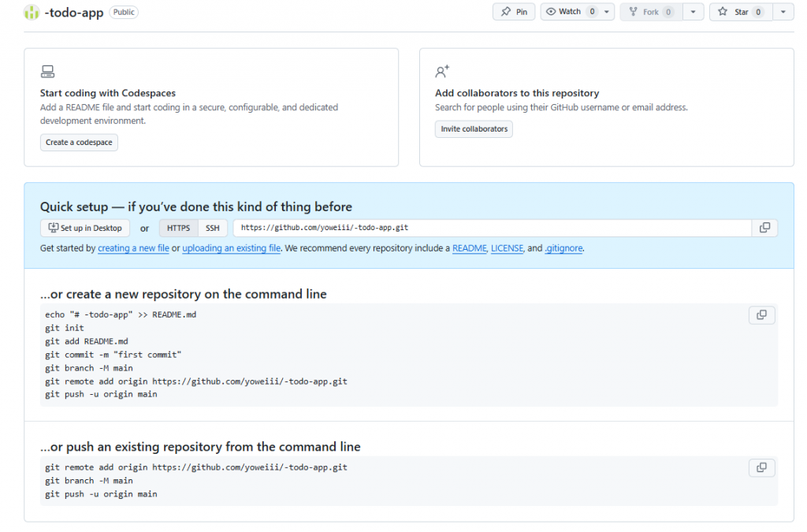Open 'uploading an existing file' link
The width and height of the screenshot is (807, 532).
231,248
